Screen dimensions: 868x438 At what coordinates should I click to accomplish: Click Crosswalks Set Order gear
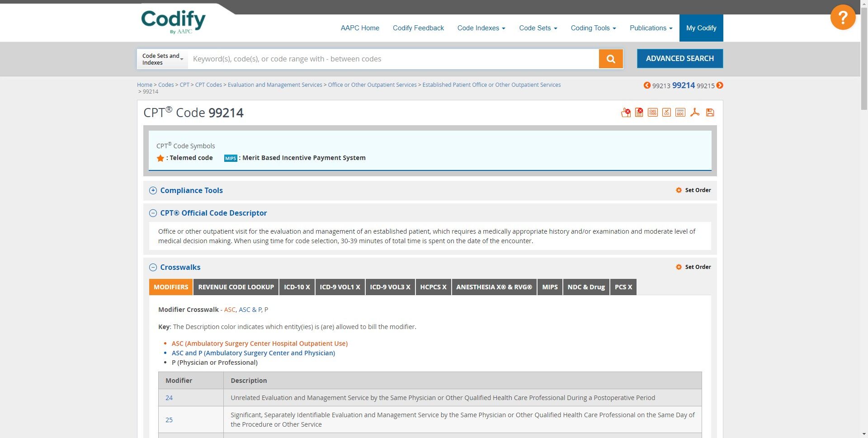point(679,267)
